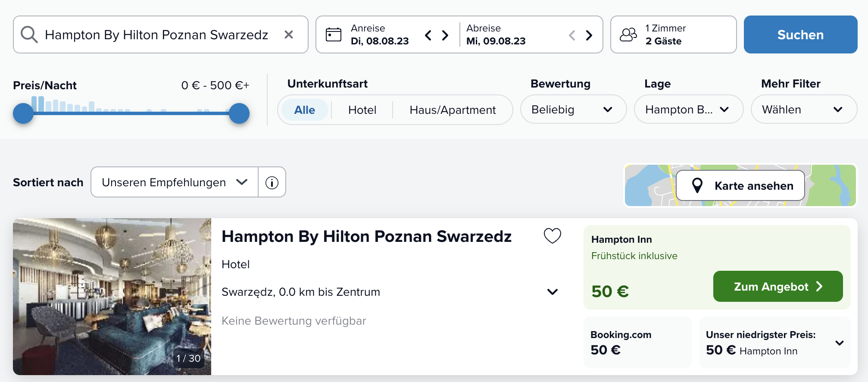Click maximum price slider handle
This screenshot has height=382, width=868.
click(239, 113)
